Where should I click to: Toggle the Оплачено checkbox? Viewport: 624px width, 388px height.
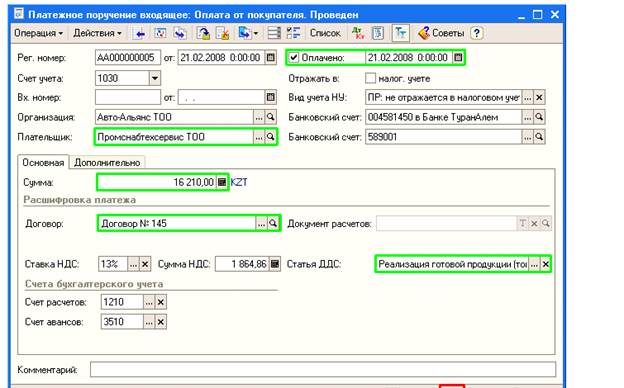point(294,58)
